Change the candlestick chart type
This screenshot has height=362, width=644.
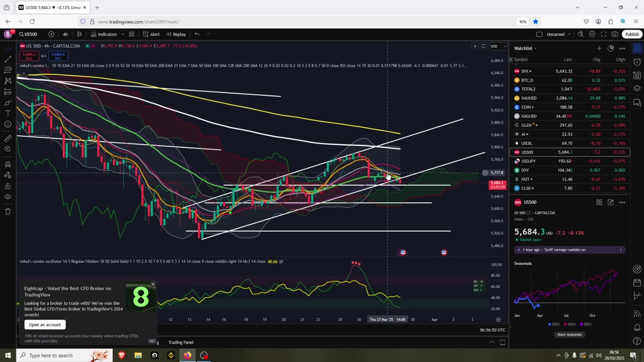(x=79, y=34)
